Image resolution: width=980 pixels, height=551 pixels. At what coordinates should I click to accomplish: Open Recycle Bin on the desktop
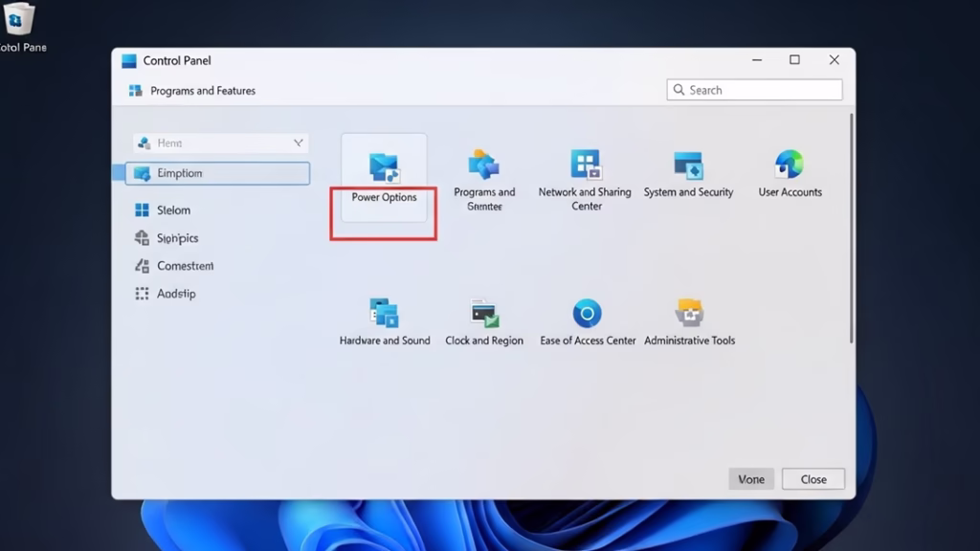point(18,19)
